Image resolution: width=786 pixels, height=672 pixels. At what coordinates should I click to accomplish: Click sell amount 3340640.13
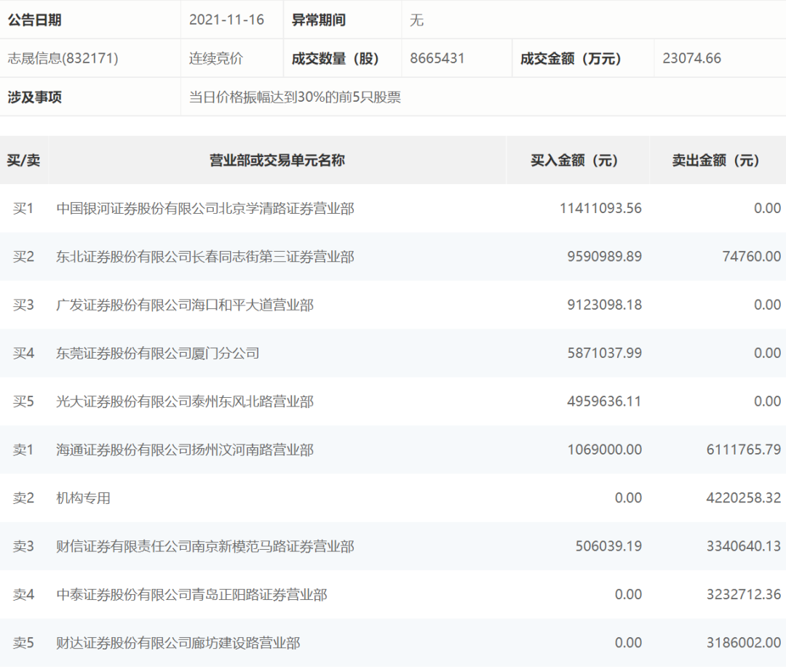coord(744,546)
